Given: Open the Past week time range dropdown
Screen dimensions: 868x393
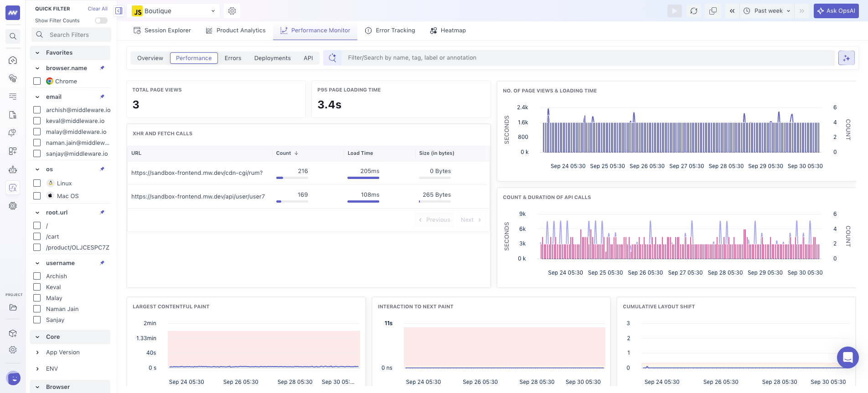Looking at the screenshot, I should (767, 11).
